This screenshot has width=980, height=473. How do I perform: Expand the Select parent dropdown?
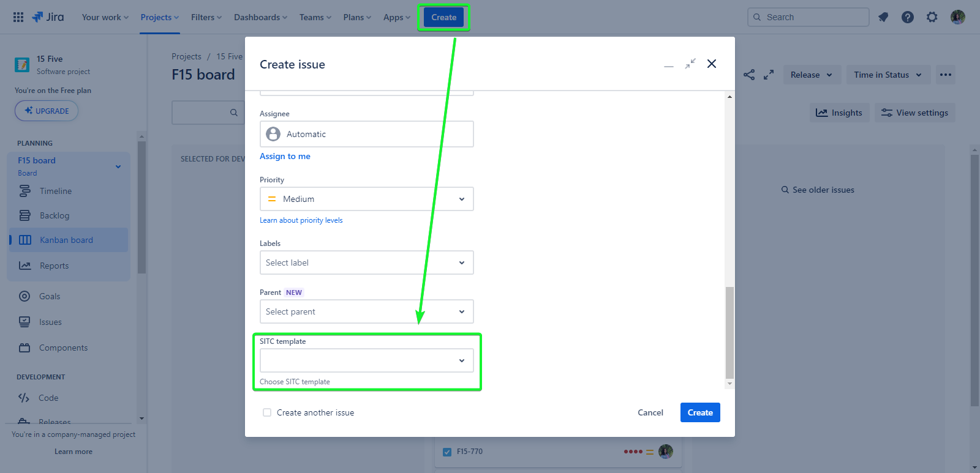click(366, 311)
